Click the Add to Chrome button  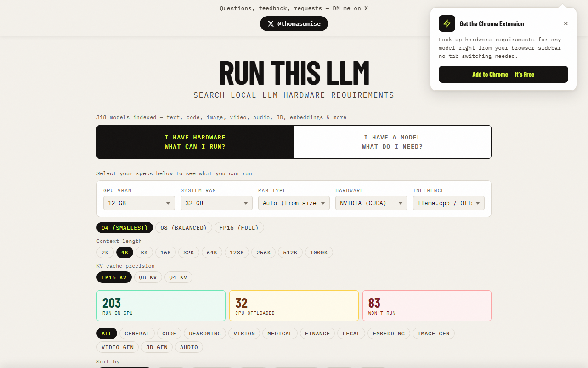click(x=503, y=75)
